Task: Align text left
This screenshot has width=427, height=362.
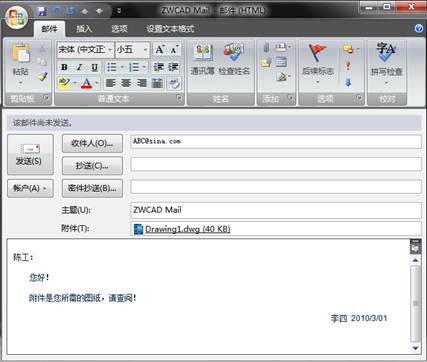Action: (x=111, y=83)
